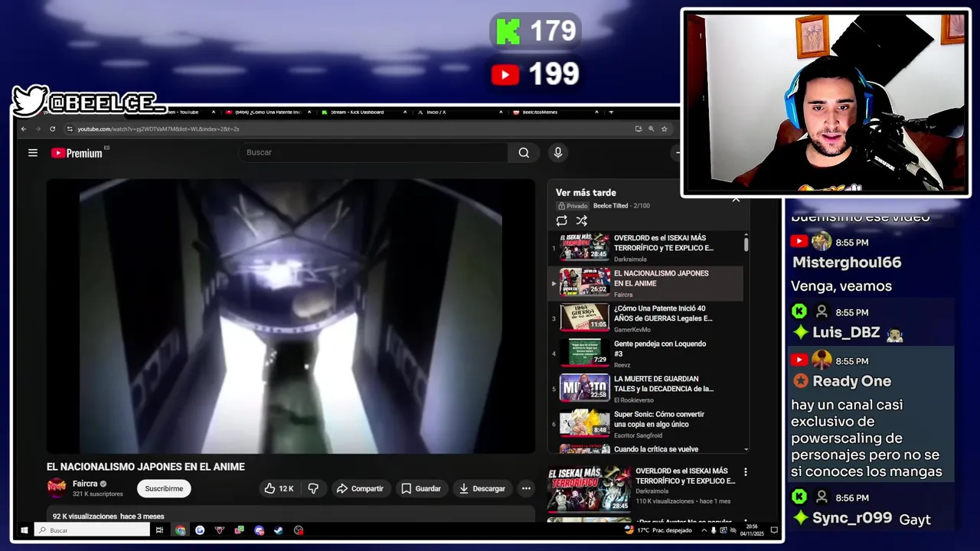Bookmark this page with star icon
Viewport: 980px width, 551px height.
664,129
